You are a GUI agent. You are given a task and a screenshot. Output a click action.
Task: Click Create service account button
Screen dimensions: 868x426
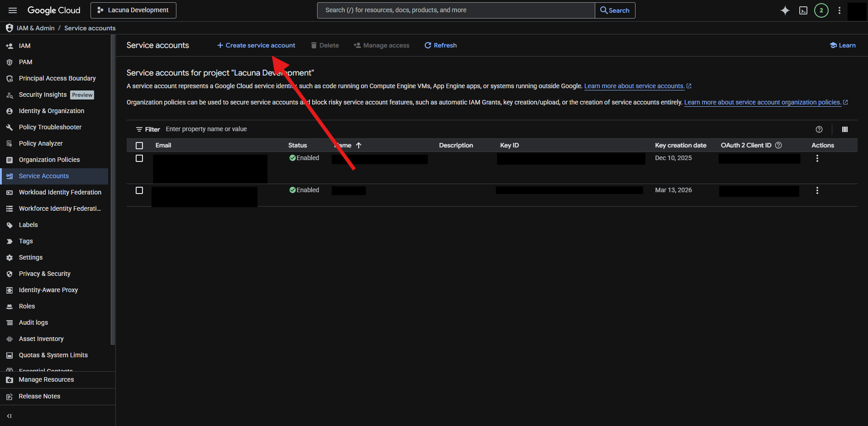coord(256,45)
